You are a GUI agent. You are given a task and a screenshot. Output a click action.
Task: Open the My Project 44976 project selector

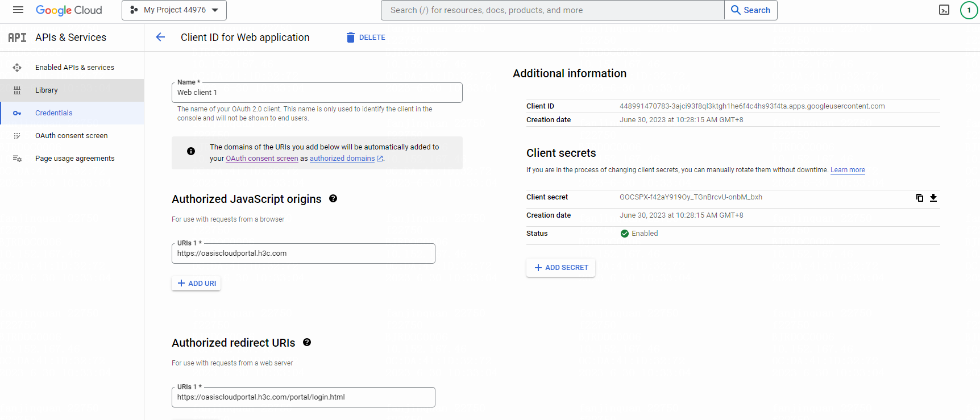(x=174, y=10)
